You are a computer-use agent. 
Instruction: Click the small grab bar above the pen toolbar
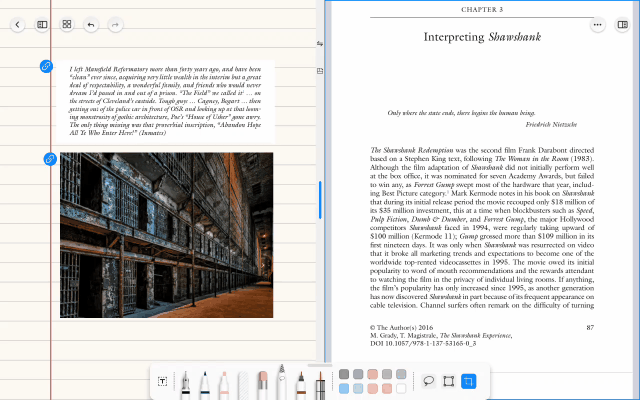tap(320, 366)
